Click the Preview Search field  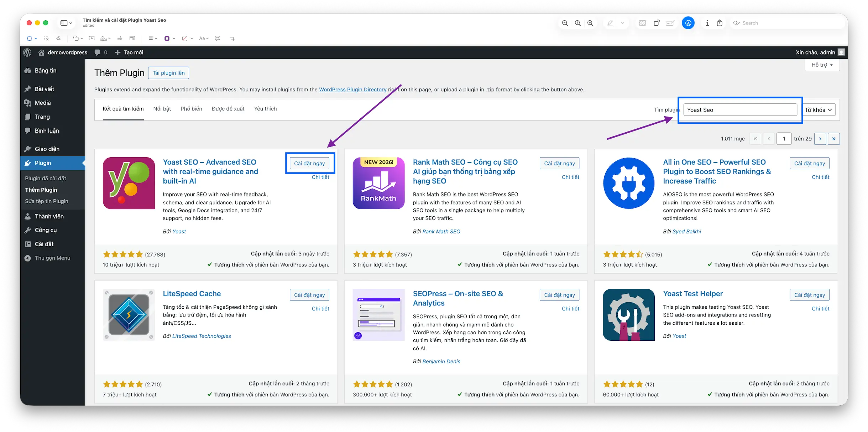click(x=788, y=23)
